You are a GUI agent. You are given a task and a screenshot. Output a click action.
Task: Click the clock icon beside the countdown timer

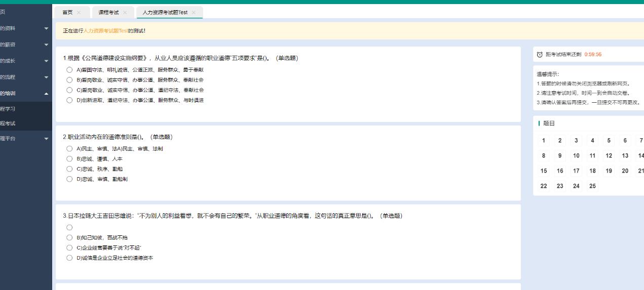[540, 54]
